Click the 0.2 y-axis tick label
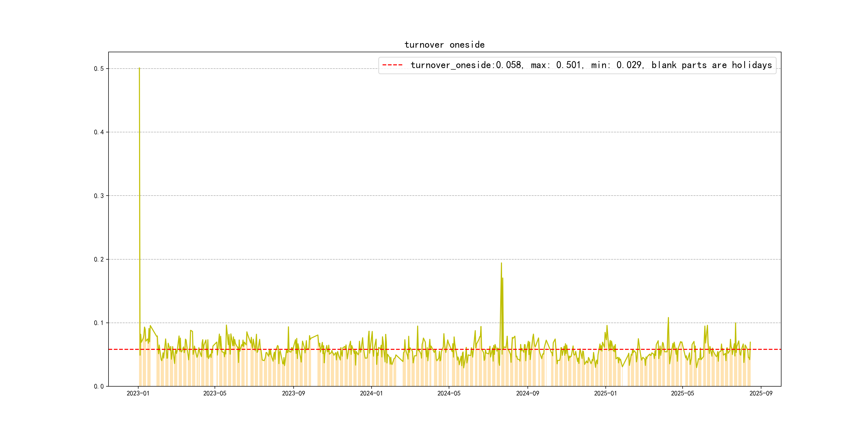The height and width of the screenshot is (434, 868). click(x=99, y=259)
